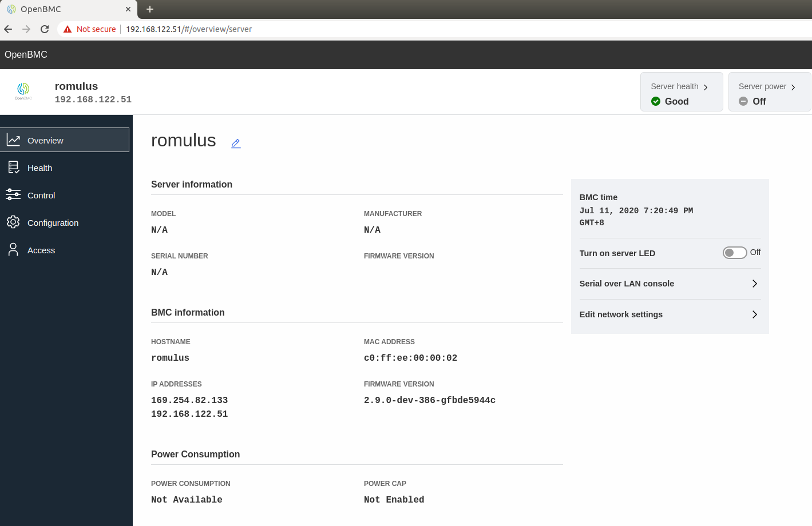Click the Not Available power consumption value
This screenshot has height=526, width=812.
[x=187, y=500]
